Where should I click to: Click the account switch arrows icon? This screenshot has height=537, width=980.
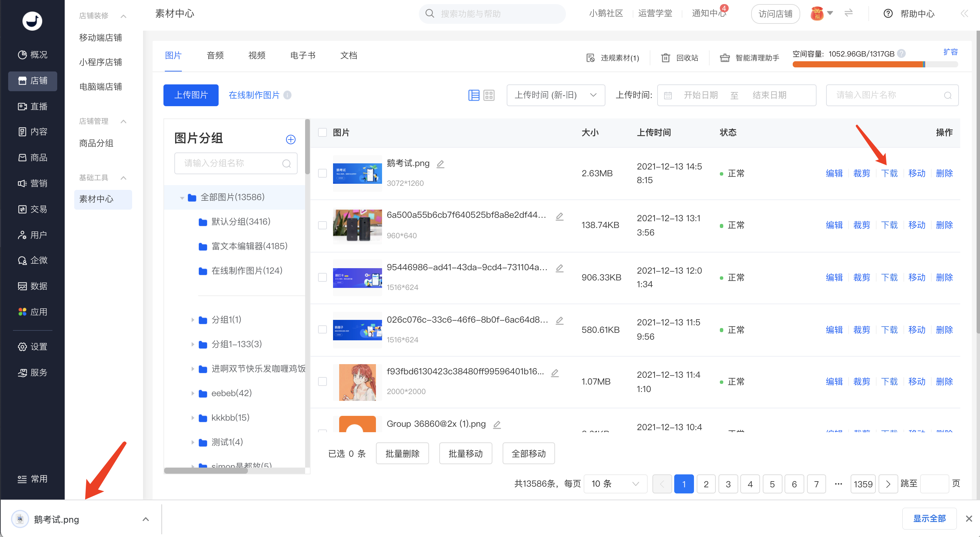(x=848, y=13)
